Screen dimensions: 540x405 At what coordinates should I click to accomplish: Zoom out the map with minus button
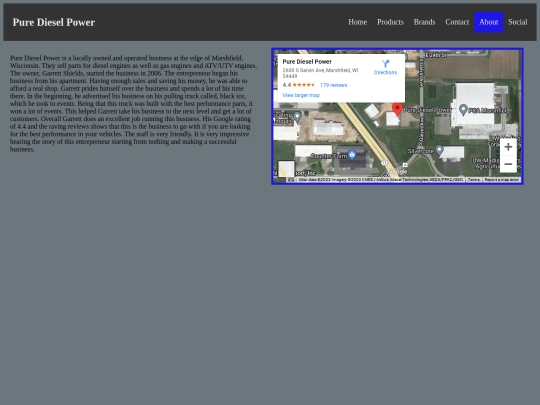(508, 164)
